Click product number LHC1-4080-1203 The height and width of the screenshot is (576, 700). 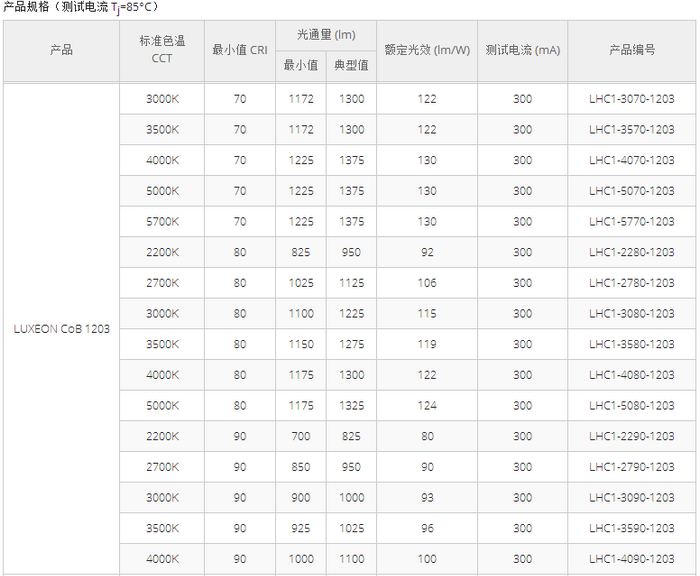point(631,375)
